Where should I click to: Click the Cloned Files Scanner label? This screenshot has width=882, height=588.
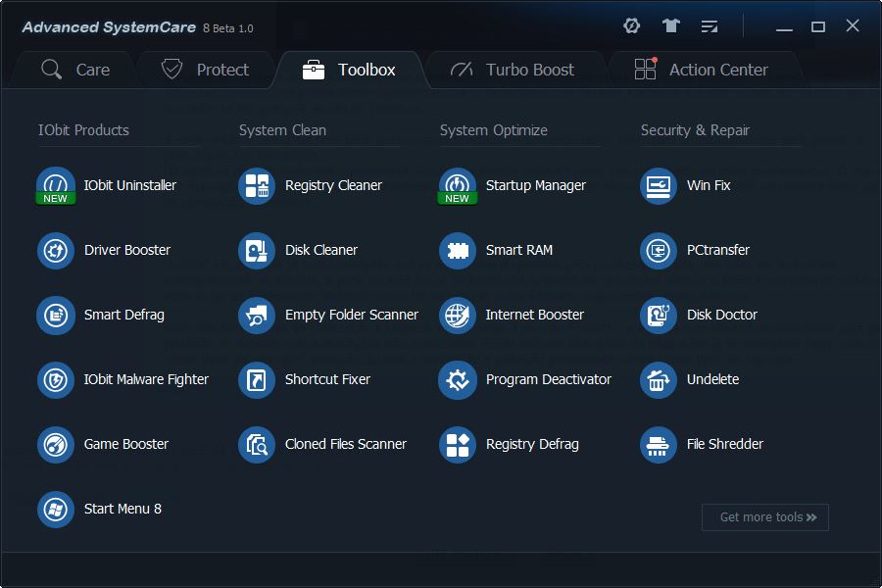[x=345, y=445]
